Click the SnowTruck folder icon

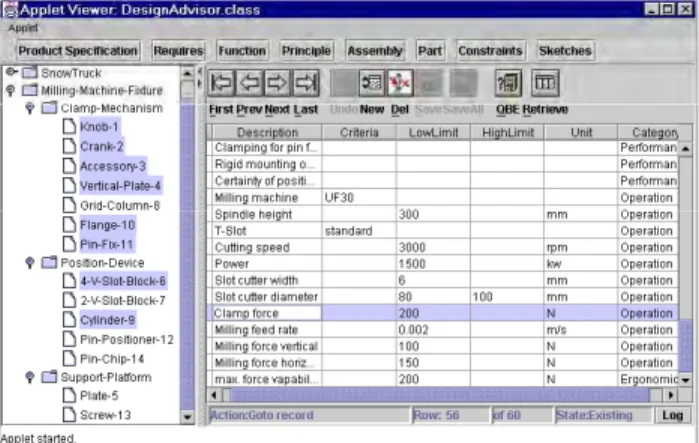[30, 72]
